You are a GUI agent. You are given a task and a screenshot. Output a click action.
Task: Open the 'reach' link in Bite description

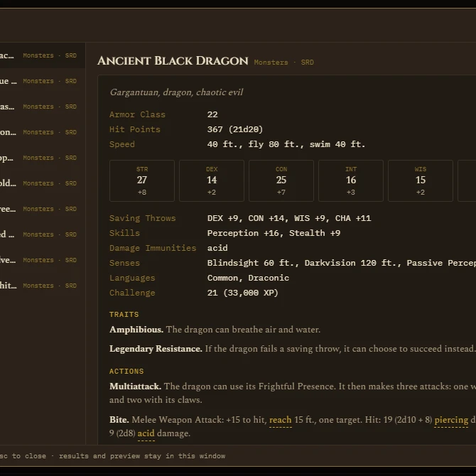pos(280,420)
